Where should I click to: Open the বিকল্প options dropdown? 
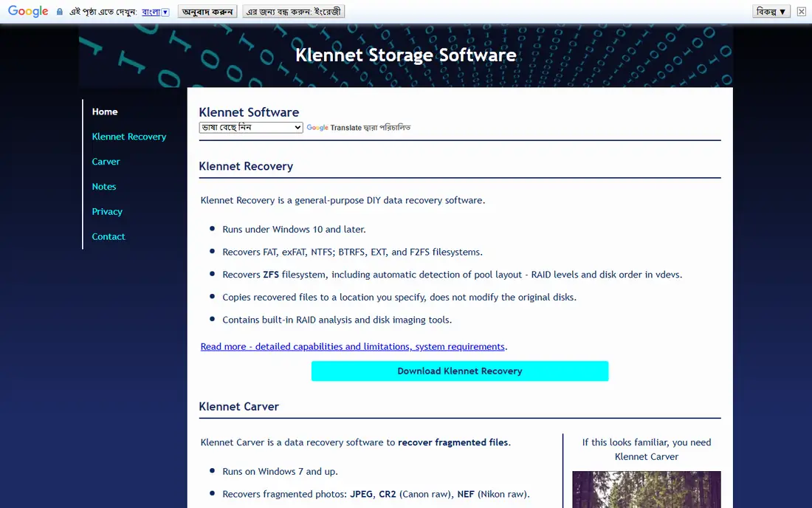(771, 11)
